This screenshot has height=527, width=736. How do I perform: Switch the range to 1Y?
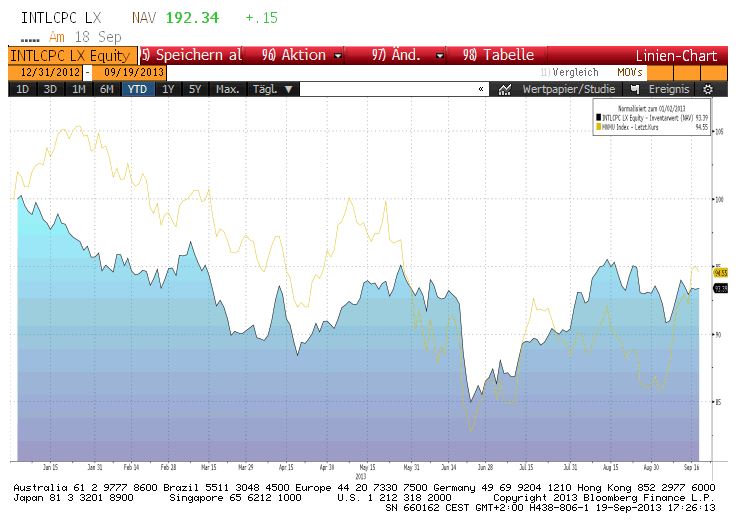(167, 89)
